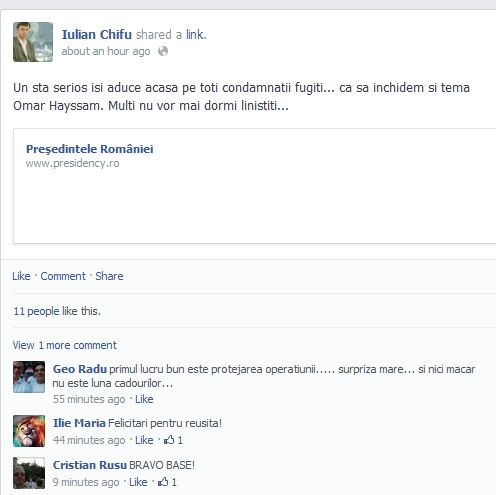Expand View 1 more comment
The width and height of the screenshot is (496, 495).
[x=65, y=345]
